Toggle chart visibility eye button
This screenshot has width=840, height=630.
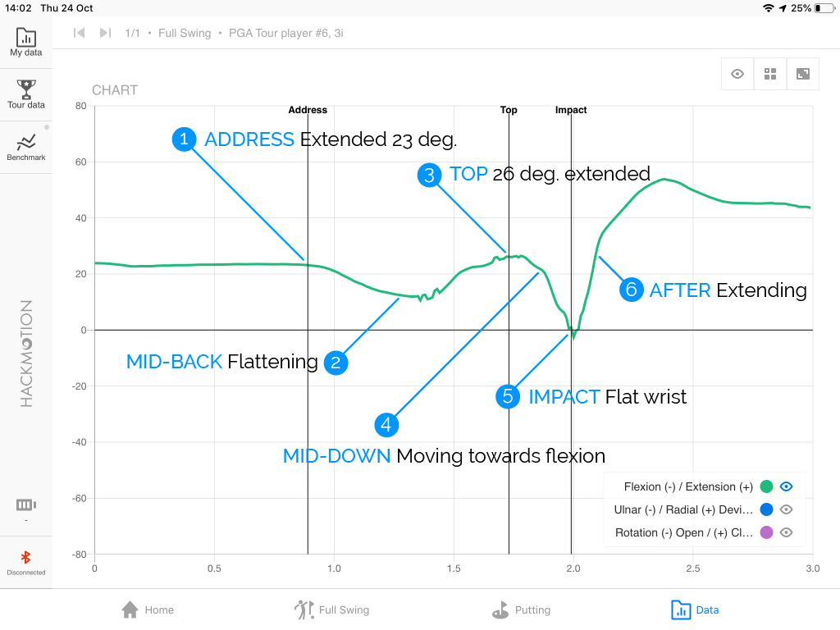(x=737, y=74)
